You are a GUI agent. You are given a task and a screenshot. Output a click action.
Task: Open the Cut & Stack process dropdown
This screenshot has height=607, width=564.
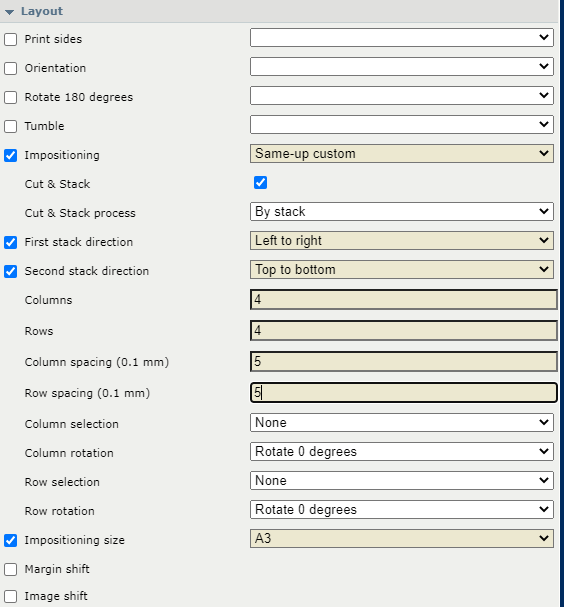coord(402,212)
